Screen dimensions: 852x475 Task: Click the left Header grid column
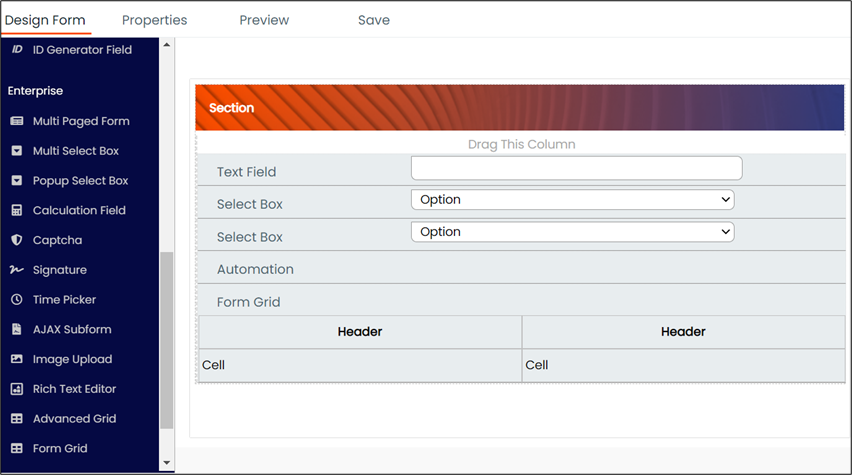[x=360, y=332]
